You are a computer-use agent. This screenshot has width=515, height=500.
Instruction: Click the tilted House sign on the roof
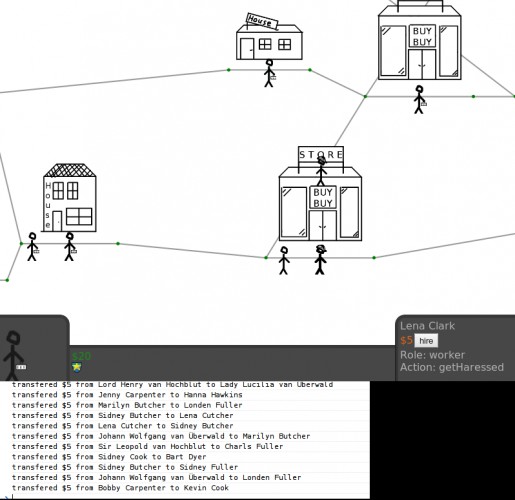262,21
